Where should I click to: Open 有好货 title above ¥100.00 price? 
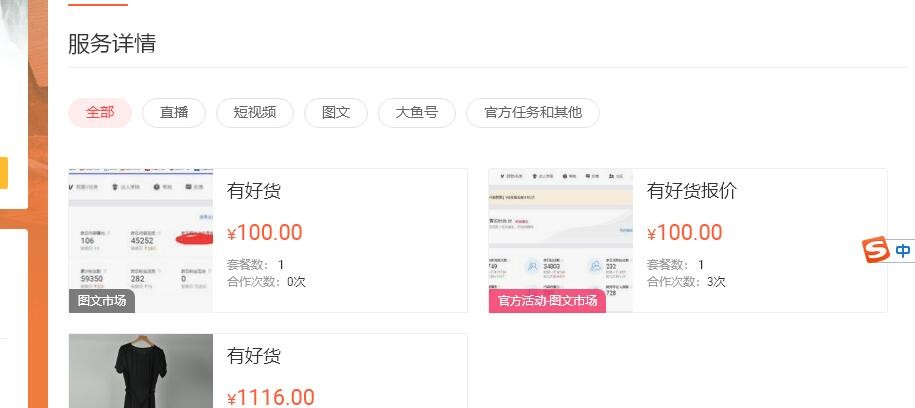pyautogui.click(x=254, y=191)
